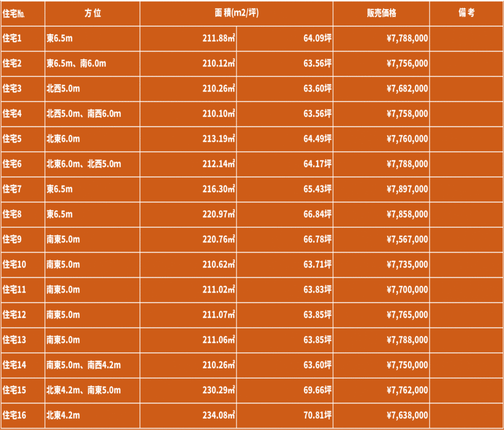Select the ¥7,897,000 price cell
The width and height of the screenshot is (504, 430).
[381, 189]
